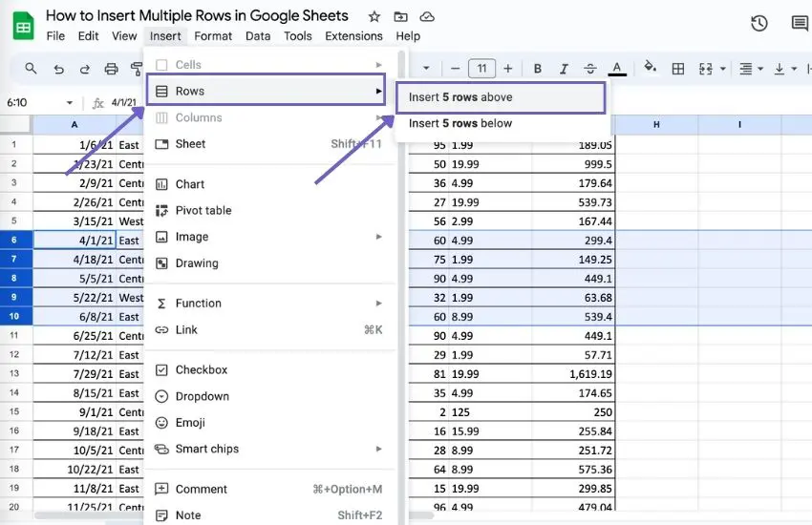Open vertical align dropdown
Image resolution: width=812 pixels, height=525 pixels.
784,69
